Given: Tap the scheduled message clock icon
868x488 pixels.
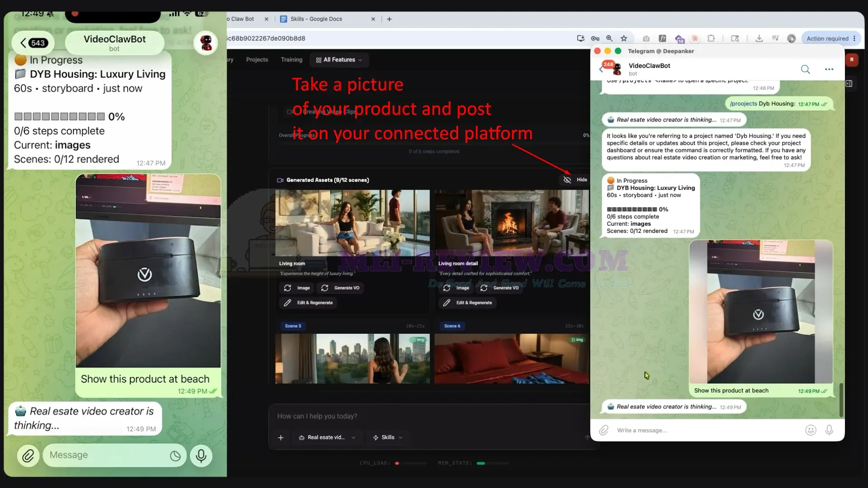Looking at the screenshot, I should click(175, 456).
